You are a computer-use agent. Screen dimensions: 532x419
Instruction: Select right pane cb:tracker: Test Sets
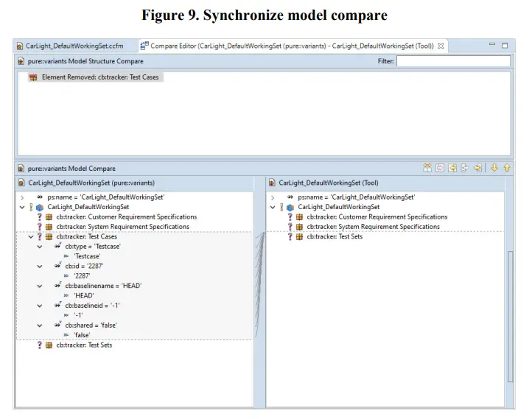[x=335, y=236]
